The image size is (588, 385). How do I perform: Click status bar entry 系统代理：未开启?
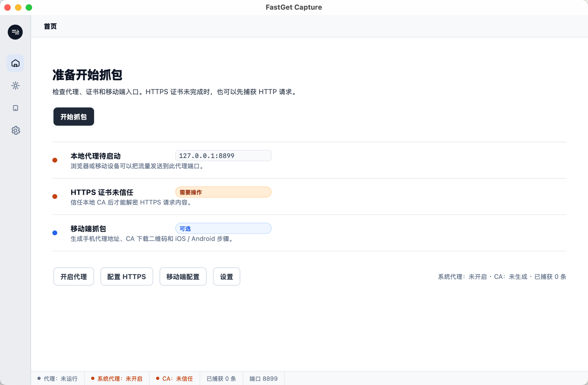coord(117,379)
